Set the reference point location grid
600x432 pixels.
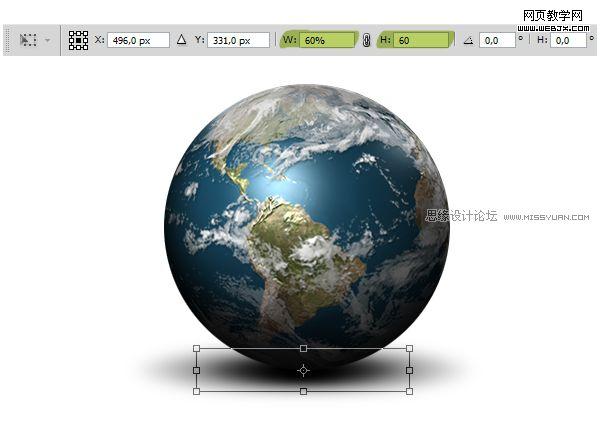pos(78,40)
